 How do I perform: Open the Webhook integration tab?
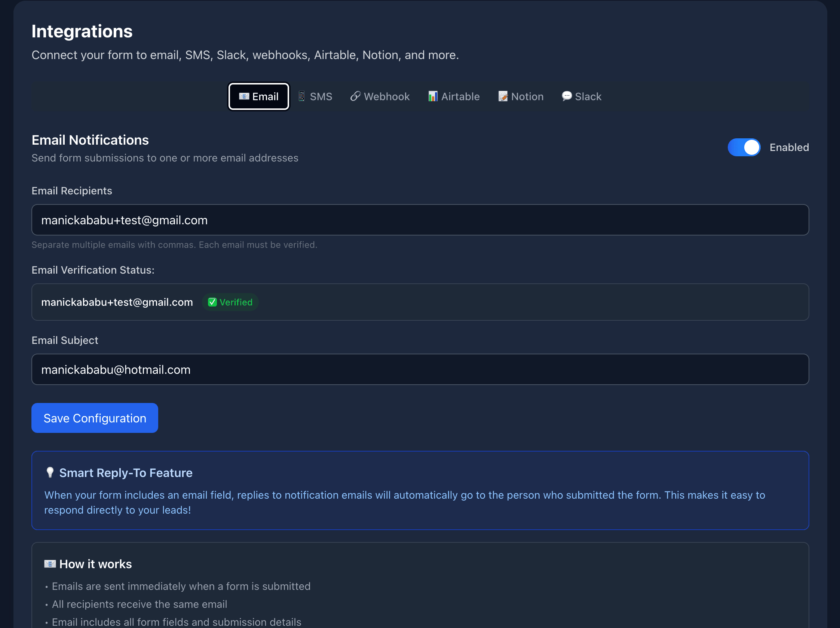coord(380,96)
